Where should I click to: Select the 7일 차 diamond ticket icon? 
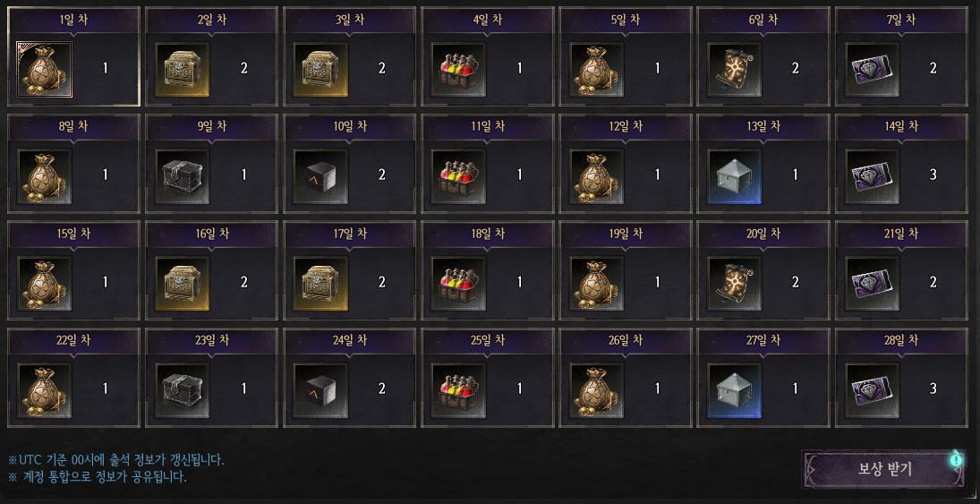(872, 70)
